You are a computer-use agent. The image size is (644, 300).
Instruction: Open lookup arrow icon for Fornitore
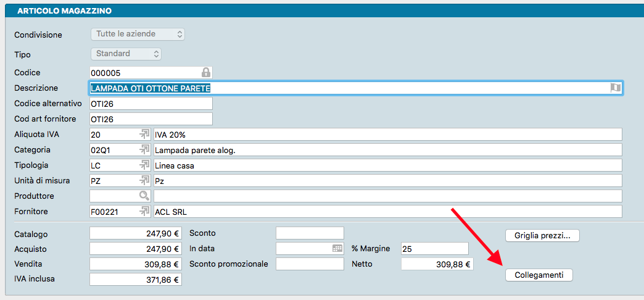[144, 211]
